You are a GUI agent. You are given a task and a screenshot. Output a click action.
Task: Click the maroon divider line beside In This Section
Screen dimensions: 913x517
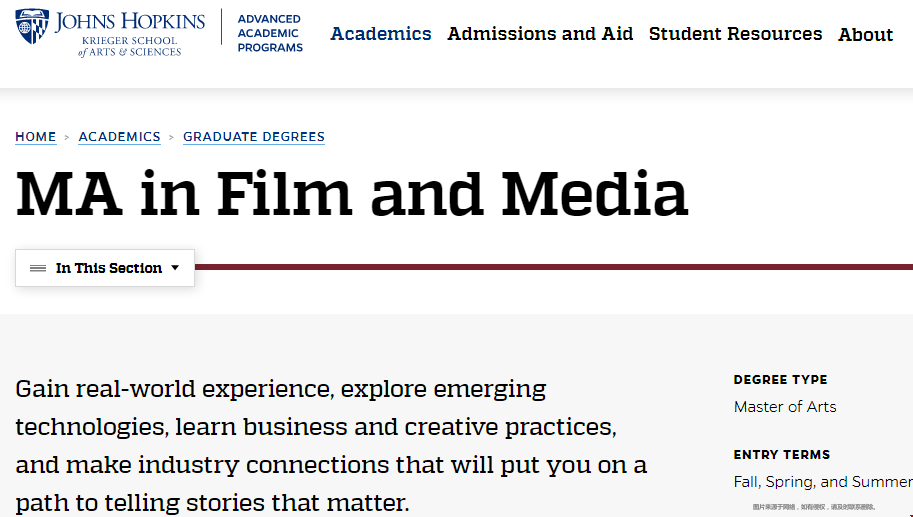pyautogui.click(x=550, y=267)
